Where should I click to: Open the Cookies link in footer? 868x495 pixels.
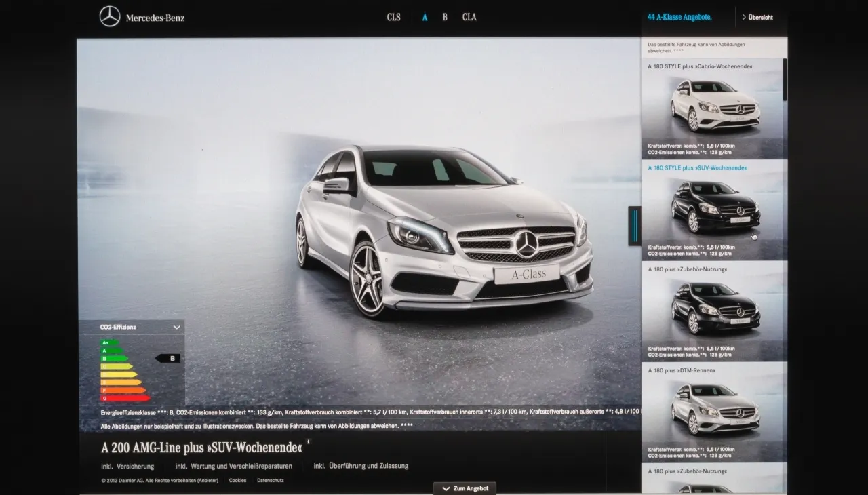pos(237,480)
